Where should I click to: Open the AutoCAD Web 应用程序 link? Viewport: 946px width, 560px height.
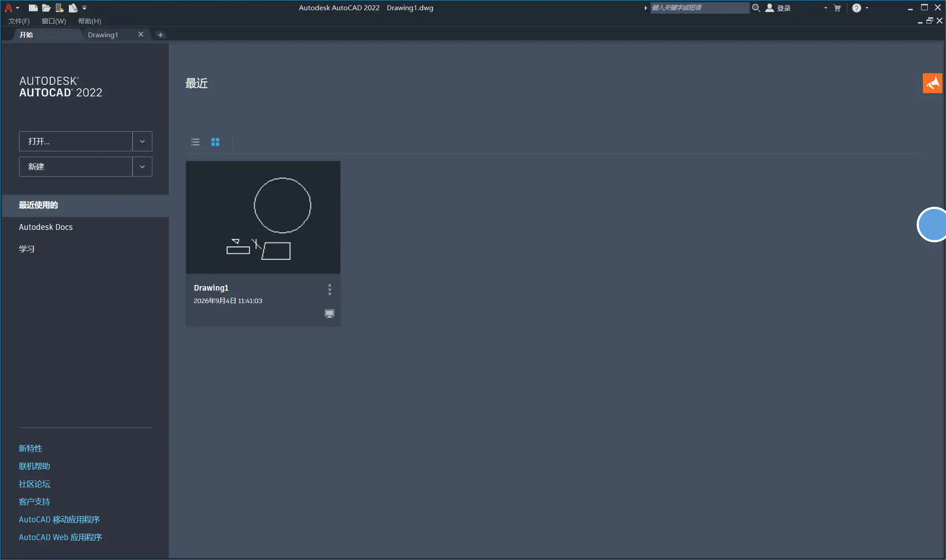point(60,537)
